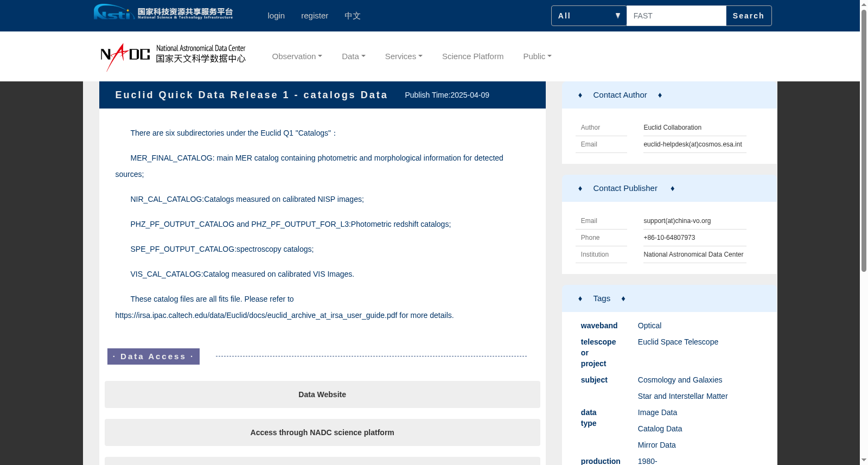This screenshot has width=868, height=465.
Task: Expand the Public menu
Action: (x=537, y=56)
